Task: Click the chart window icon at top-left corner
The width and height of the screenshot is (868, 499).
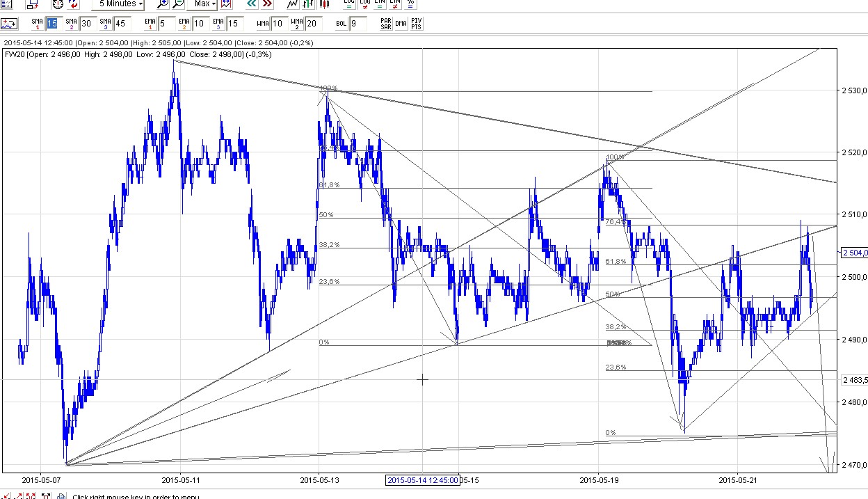Action: tap(6, 3)
